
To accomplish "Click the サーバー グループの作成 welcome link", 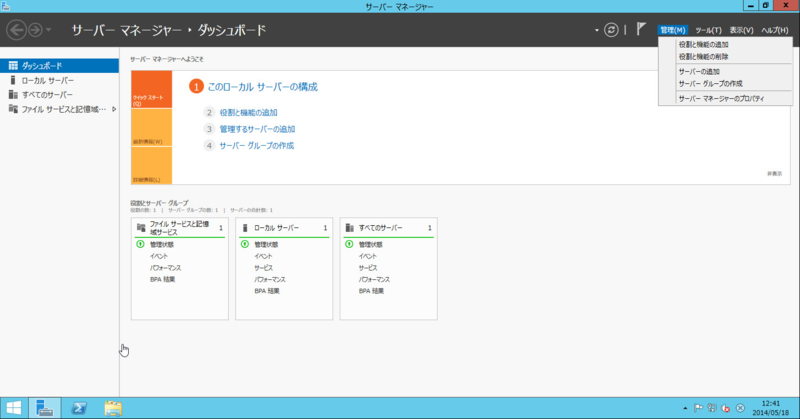I will [257, 145].
